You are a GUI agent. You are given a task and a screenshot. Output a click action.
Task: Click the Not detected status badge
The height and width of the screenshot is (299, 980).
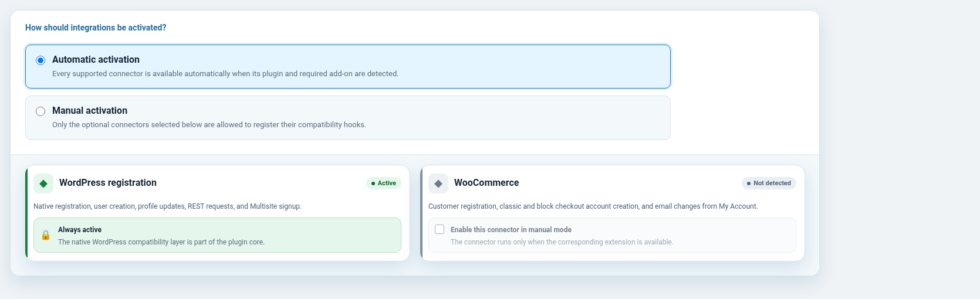click(769, 184)
